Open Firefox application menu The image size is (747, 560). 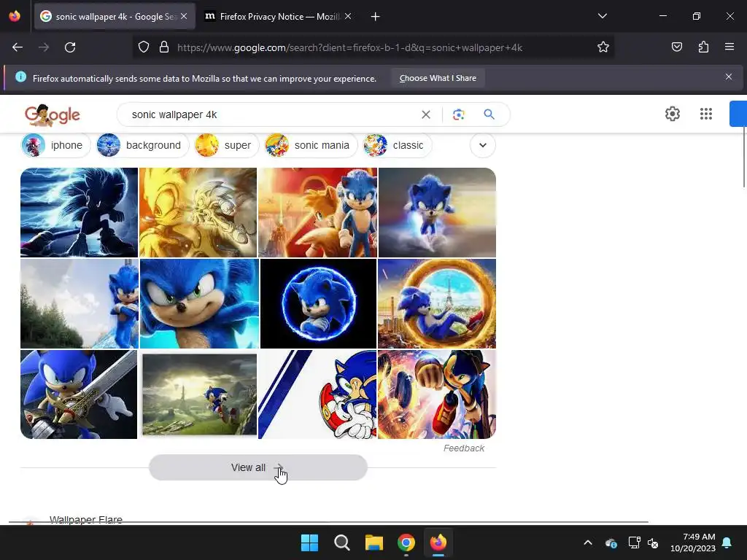pyautogui.click(x=729, y=47)
